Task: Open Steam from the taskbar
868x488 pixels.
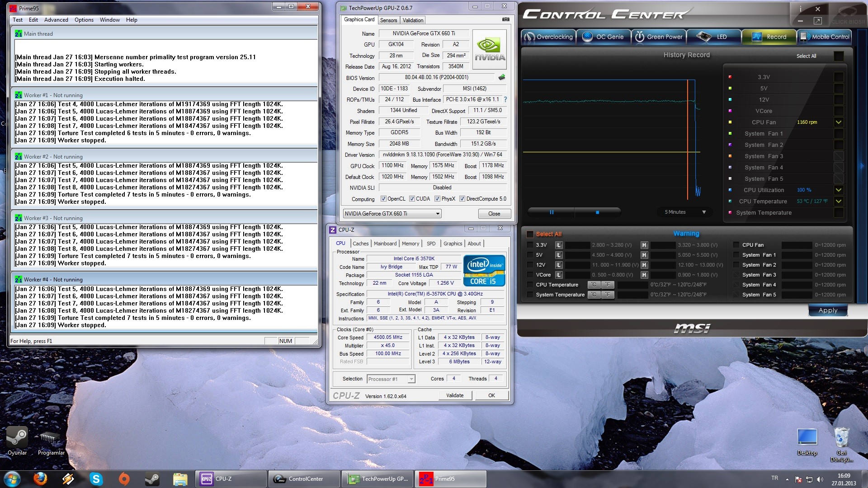Action: tap(152, 479)
